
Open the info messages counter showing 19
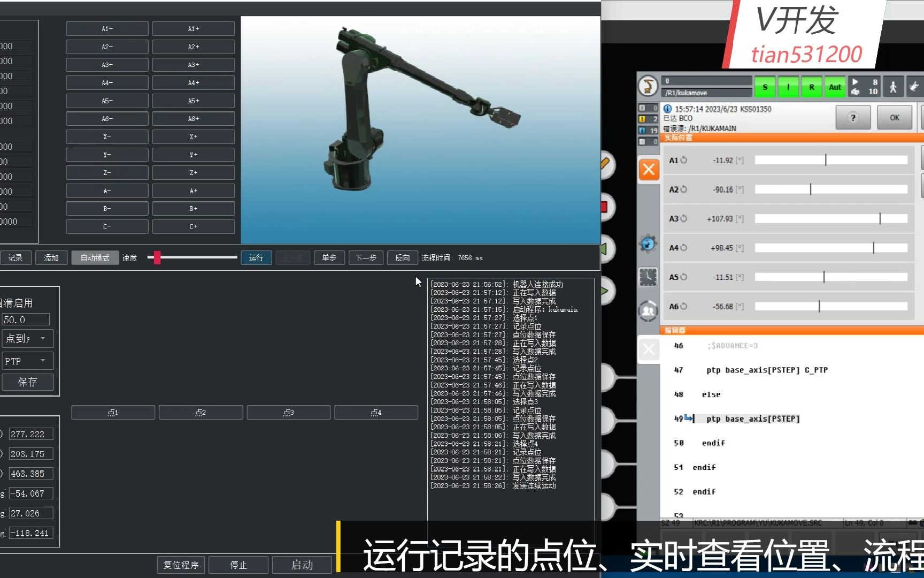click(648, 130)
